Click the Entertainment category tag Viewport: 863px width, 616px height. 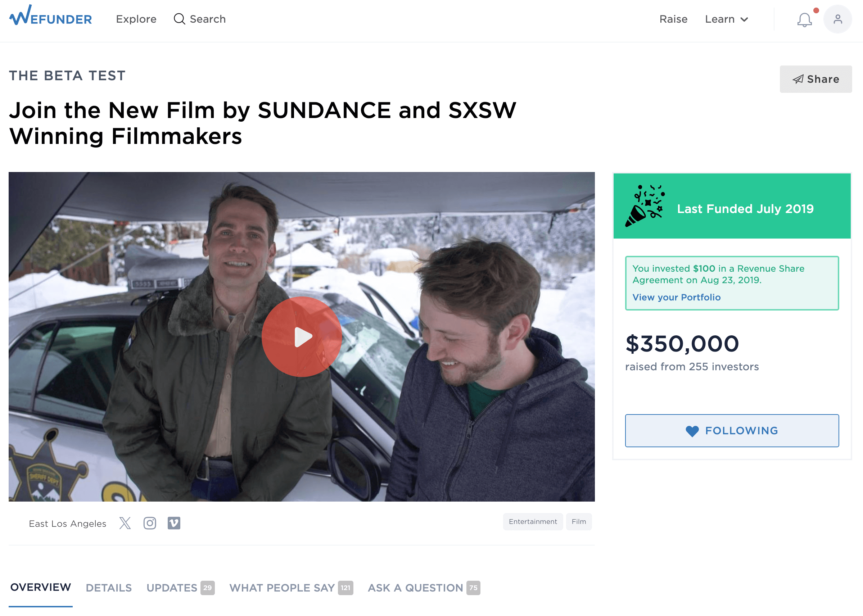click(533, 522)
